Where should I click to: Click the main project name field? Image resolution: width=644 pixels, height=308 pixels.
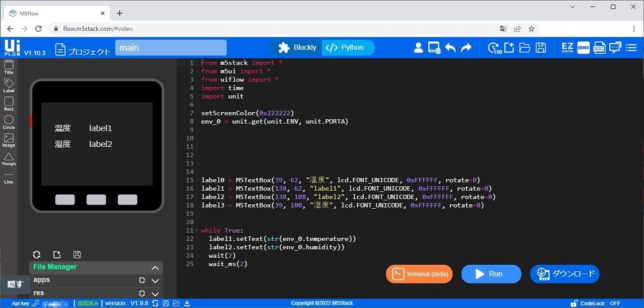[171, 48]
